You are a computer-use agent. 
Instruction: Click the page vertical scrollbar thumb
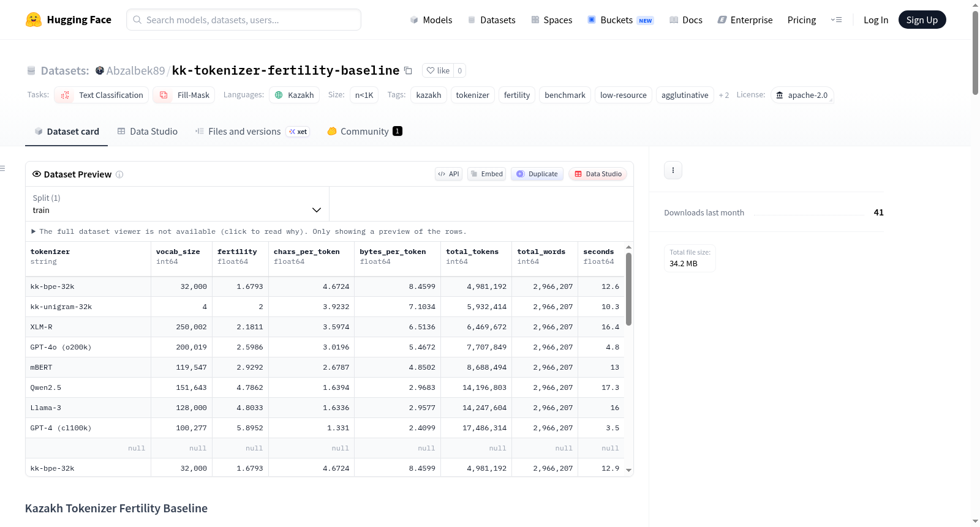point(975,53)
